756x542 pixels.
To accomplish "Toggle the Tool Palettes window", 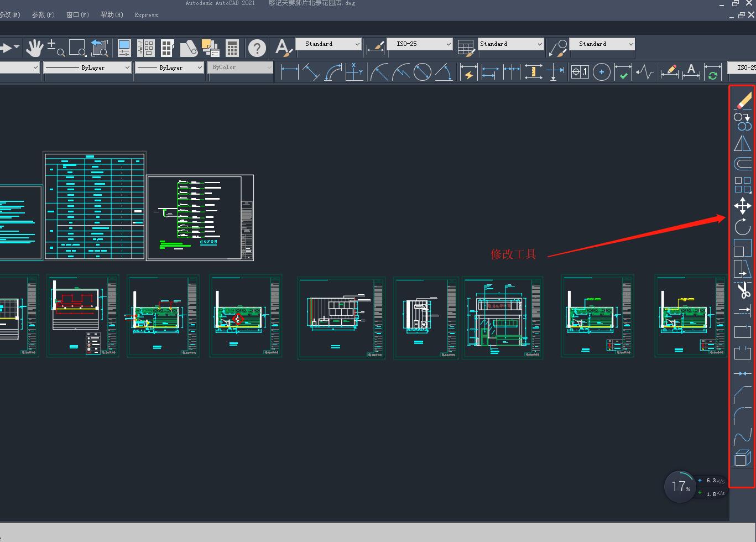I will (x=167, y=48).
